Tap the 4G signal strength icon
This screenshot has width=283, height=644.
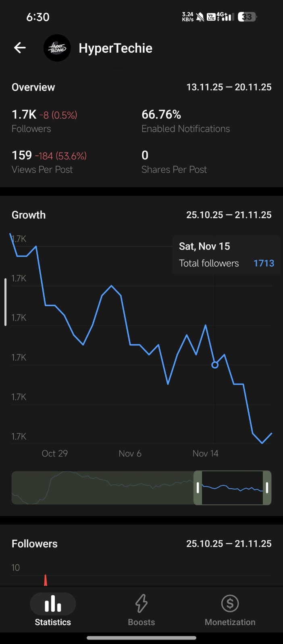pos(225,17)
